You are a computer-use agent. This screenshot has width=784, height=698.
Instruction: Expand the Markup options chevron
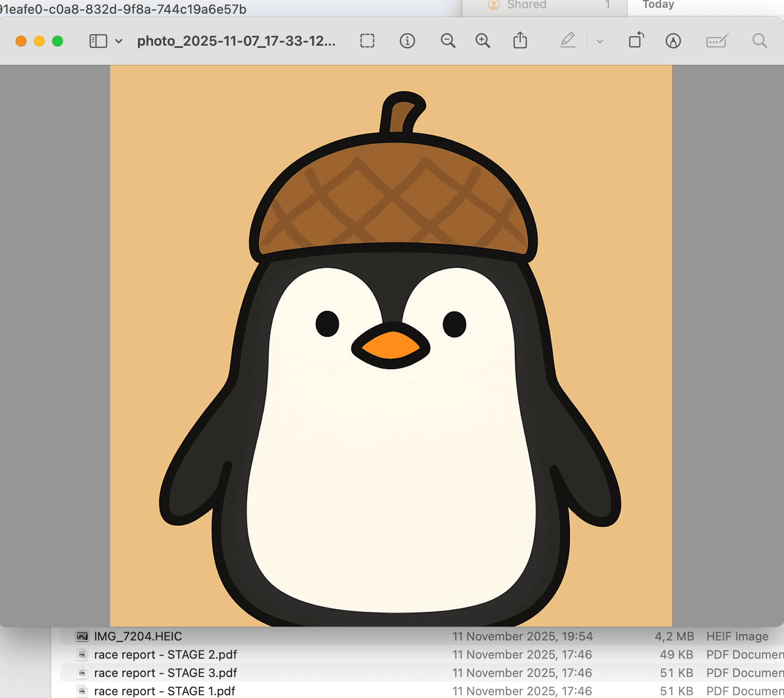(x=599, y=41)
